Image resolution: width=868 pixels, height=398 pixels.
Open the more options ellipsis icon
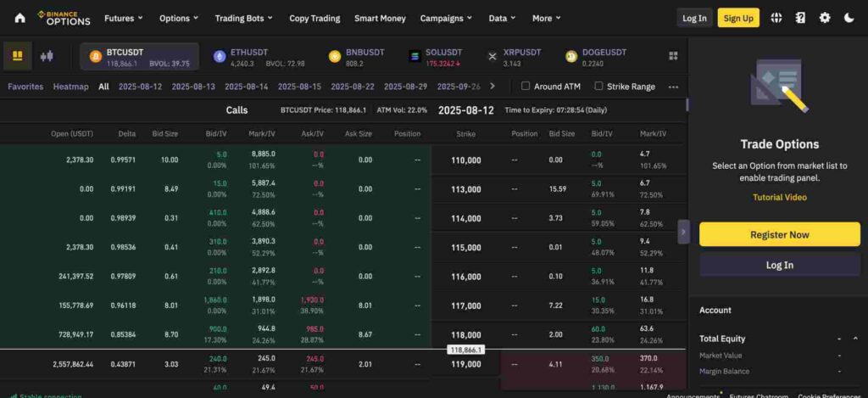pyautogui.click(x=673, y=87)
